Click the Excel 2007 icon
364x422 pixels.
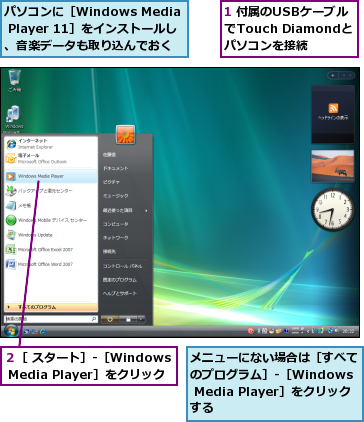[11, 249]
